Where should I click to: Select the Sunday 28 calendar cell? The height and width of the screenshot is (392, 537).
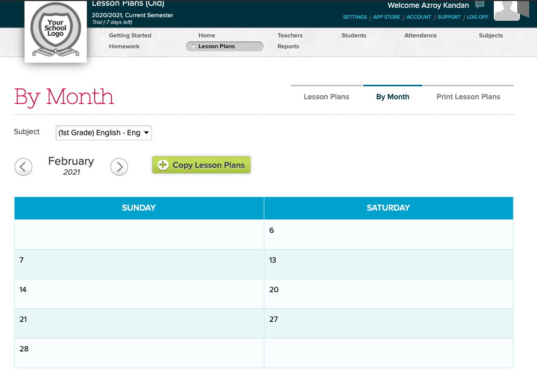(x=139, y=353)
